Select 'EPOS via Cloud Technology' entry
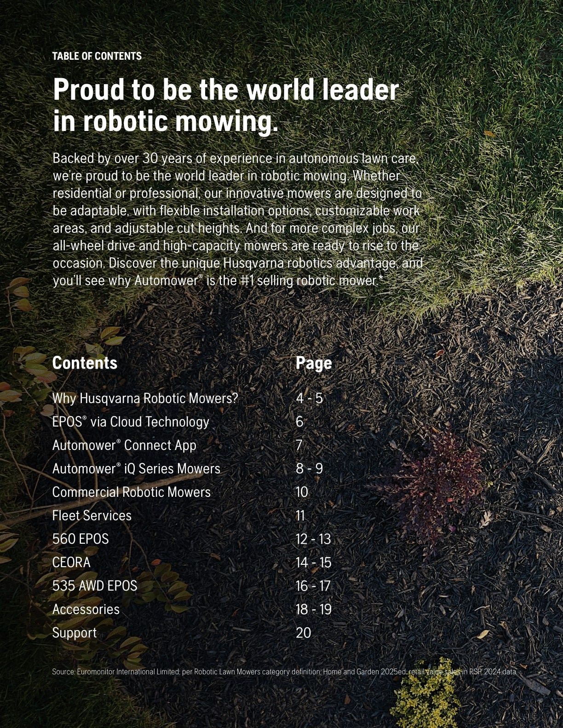The image size is (563, 728). pyautogui.click(x=131, y=421)
